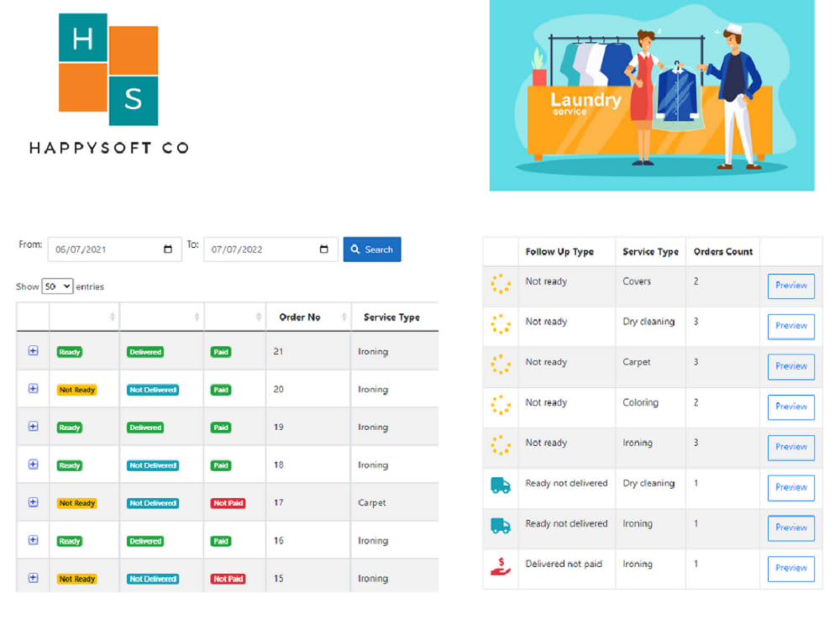The width and height of the screenshot is (840, 630).
Task: Click the Laundry service illustration
Action: [x=652, y=96]
